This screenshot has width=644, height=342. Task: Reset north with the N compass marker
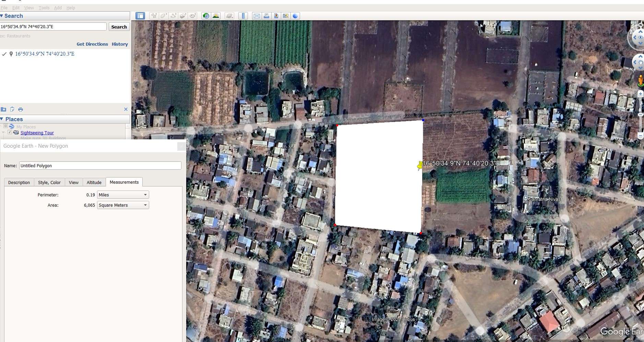point(640,25)
